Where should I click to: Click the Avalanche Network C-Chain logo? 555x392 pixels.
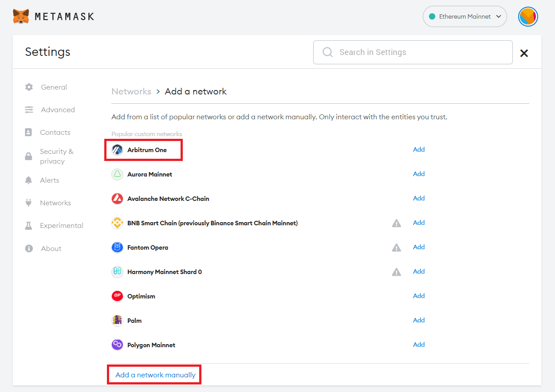point(117,199)
